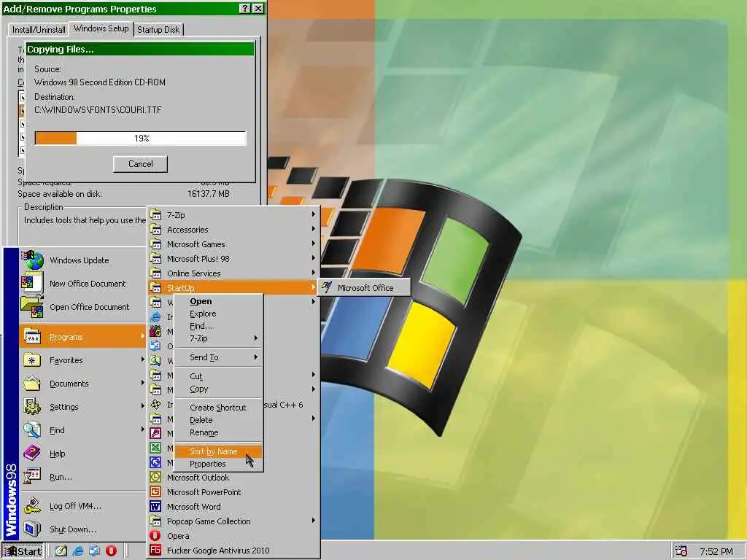Choose Sort by Name in context menu

219,451
